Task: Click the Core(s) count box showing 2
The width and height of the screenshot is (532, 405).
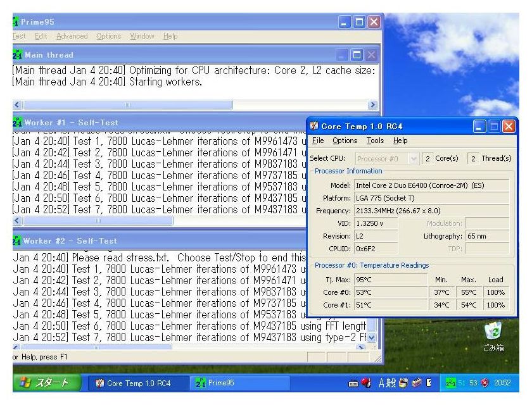Action: tap(427, 158)
